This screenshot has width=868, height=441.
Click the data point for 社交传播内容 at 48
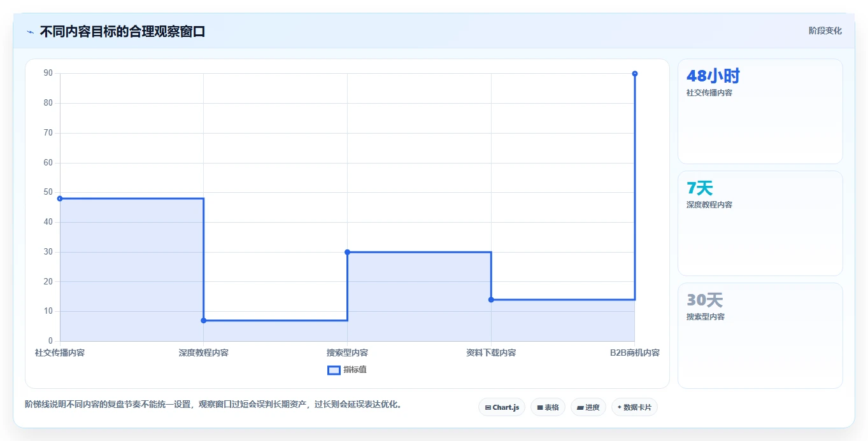click(60, 199)
